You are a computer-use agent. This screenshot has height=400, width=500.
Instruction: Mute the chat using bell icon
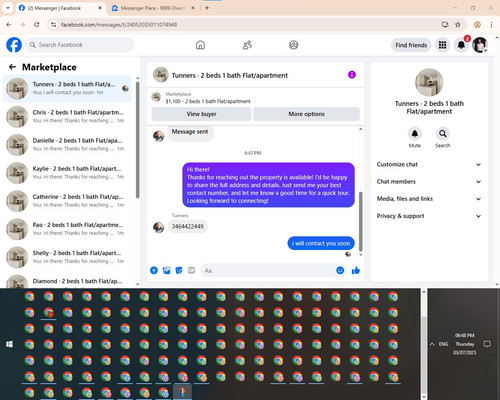tap(415, 134)
